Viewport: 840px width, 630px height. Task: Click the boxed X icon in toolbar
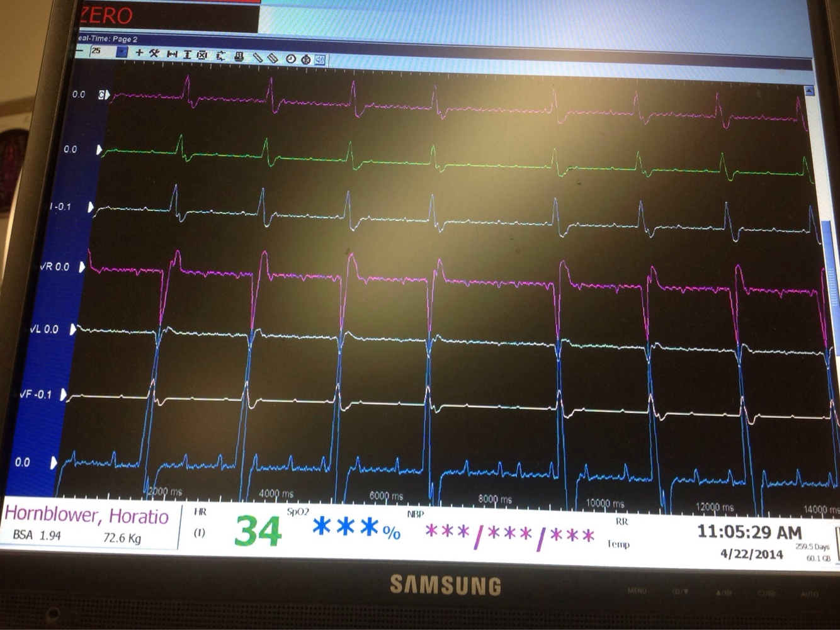click(202, 55)
